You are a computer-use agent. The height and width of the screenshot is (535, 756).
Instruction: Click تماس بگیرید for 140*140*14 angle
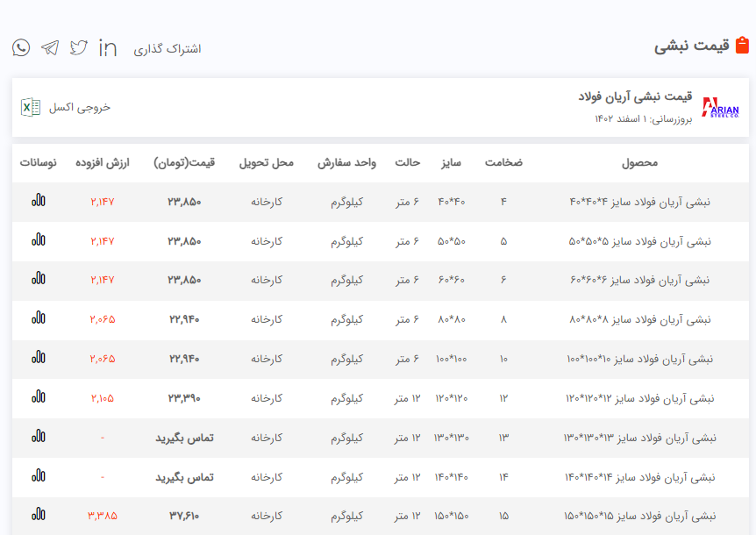click(184, 477)
